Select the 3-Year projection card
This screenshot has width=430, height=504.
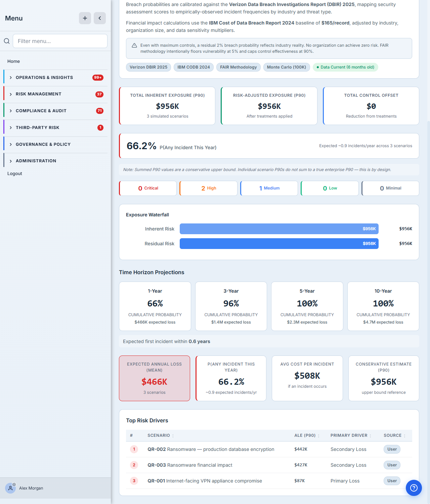tap(231, 306)
